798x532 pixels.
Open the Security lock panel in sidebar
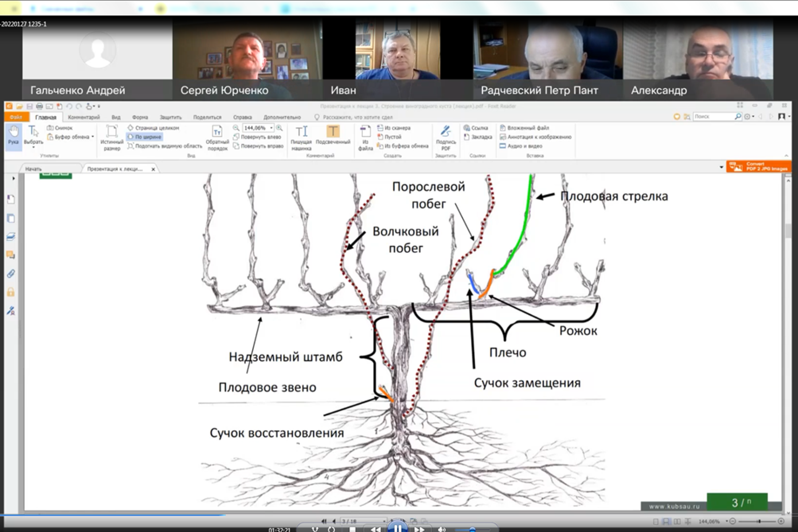coord(11,292)
